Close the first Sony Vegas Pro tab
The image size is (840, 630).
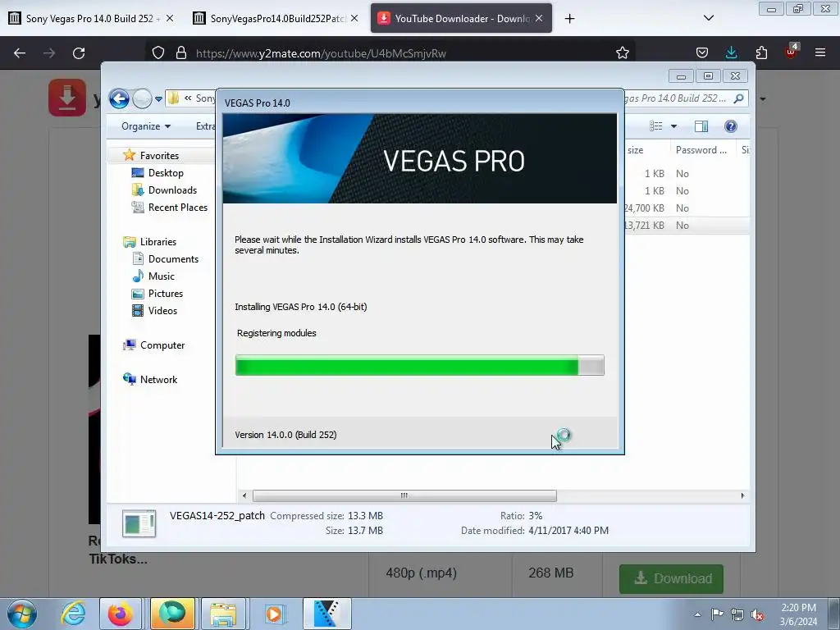[170, 18]
